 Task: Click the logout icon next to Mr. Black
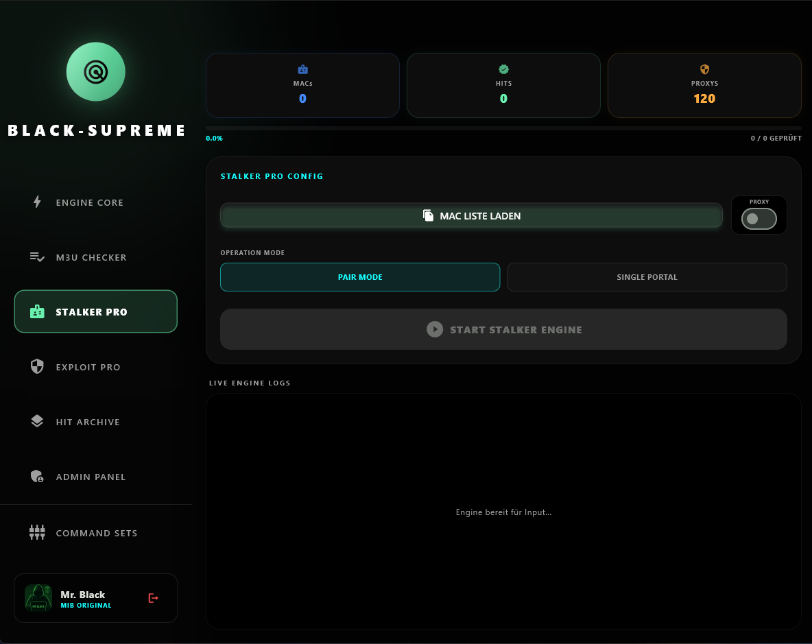[x=152, y=597]
